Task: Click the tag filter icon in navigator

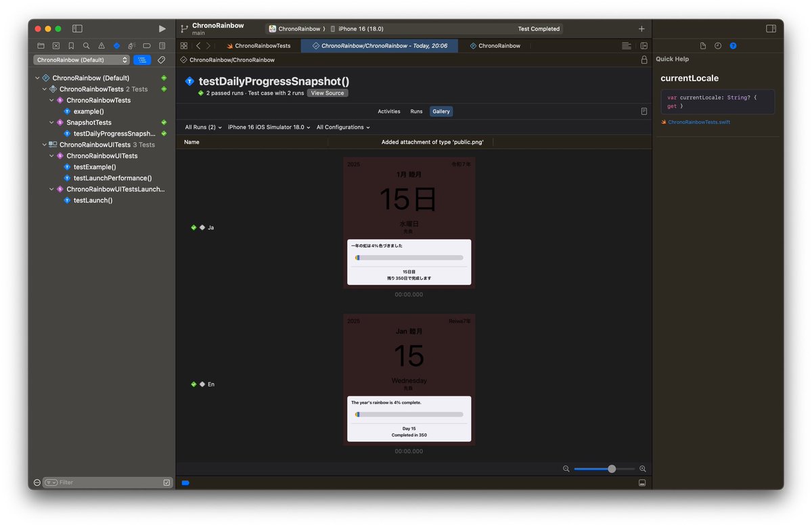Action: coord(161,60)
